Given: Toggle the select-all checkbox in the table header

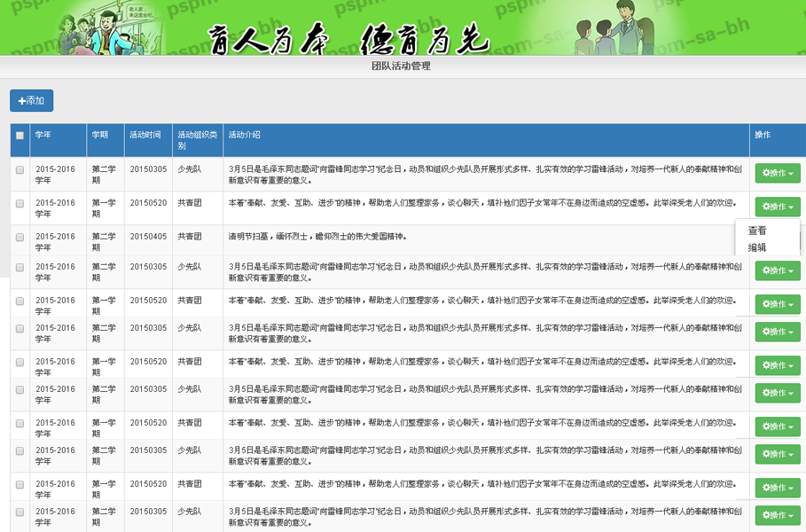Looking at the screenshot, I should coord(20,134).
